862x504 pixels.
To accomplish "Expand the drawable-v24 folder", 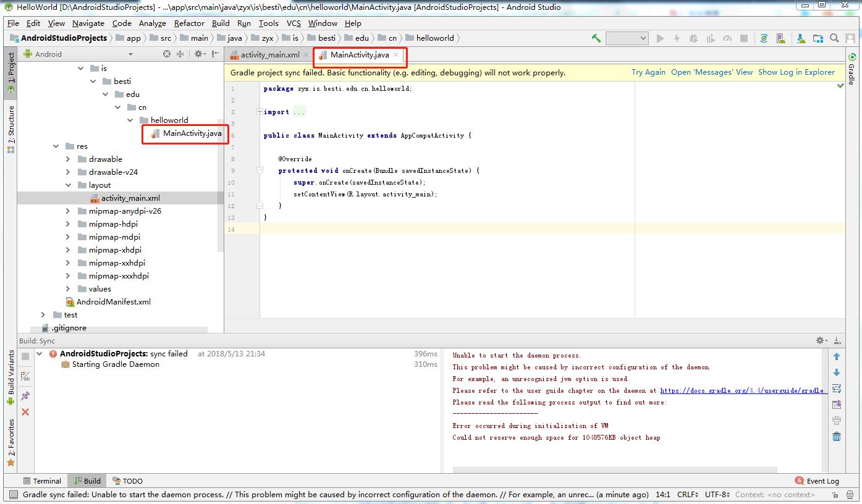I will point(68,172).
